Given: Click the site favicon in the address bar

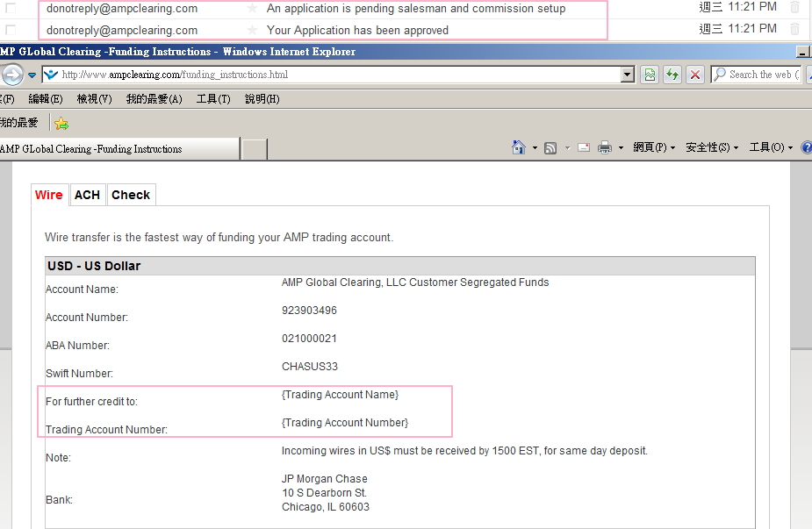Looking at the screenshot, I should [51, 75].
